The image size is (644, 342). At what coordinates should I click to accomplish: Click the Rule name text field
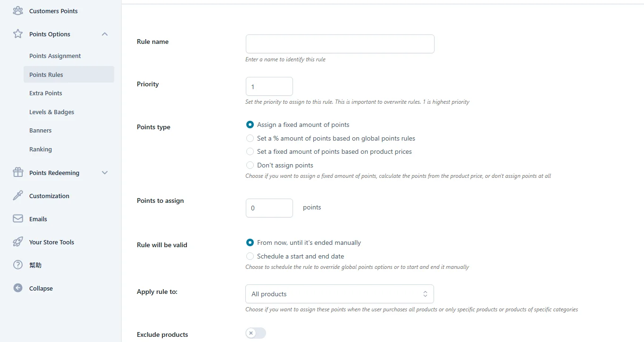pyautogui.click(x=340, y=44)
